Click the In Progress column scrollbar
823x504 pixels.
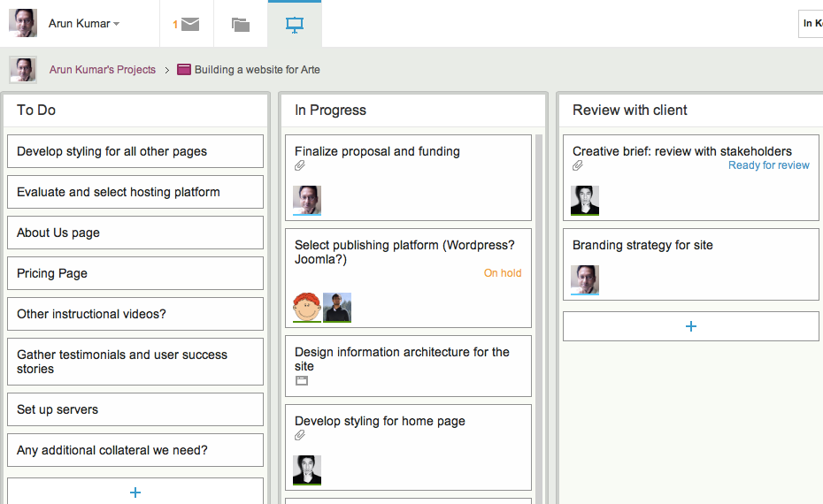(539, 315)
